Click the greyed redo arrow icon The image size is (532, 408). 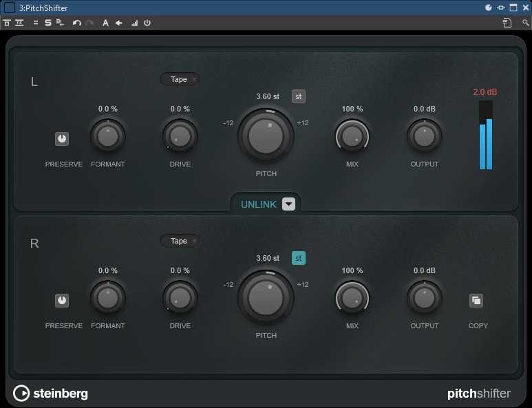click(89, 23)
